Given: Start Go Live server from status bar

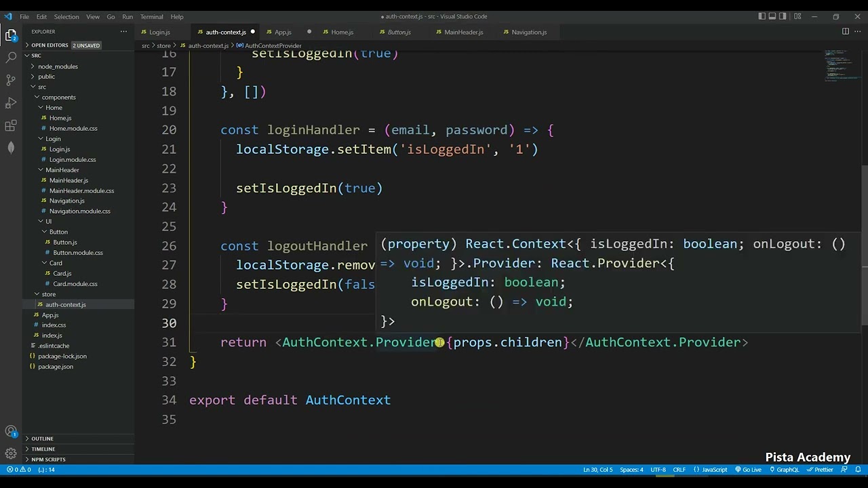Looking at the screenshot, I should tap(747, 470).
